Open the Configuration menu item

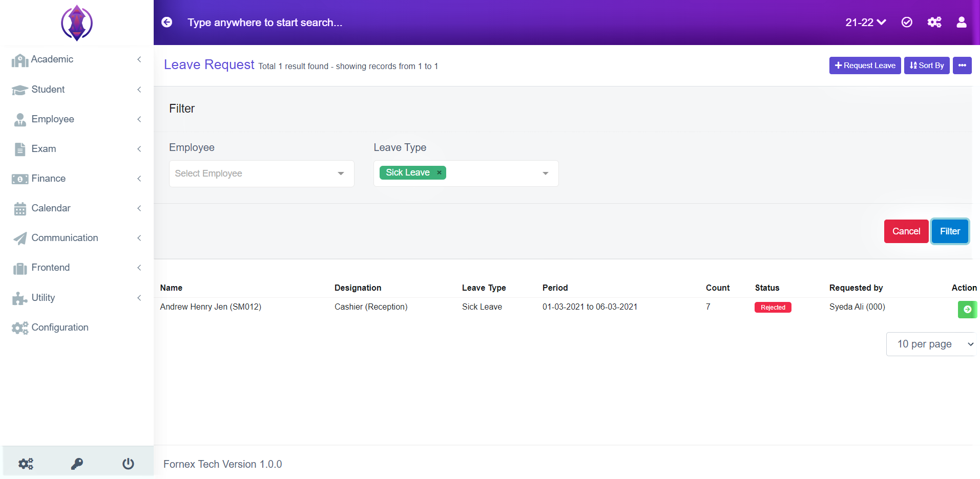pyautogui.click(x=77, y=328)
